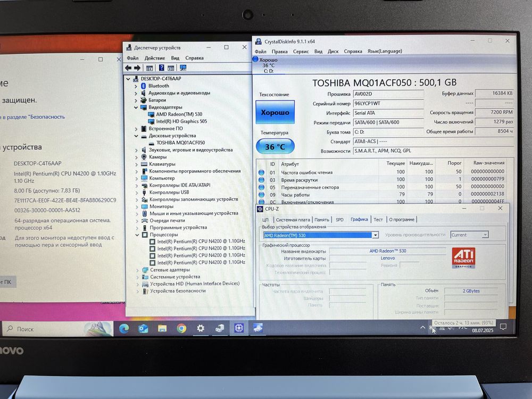
Task: Switch to Системная плата tab in CPU-Z
Action: [x=293, y=220]
